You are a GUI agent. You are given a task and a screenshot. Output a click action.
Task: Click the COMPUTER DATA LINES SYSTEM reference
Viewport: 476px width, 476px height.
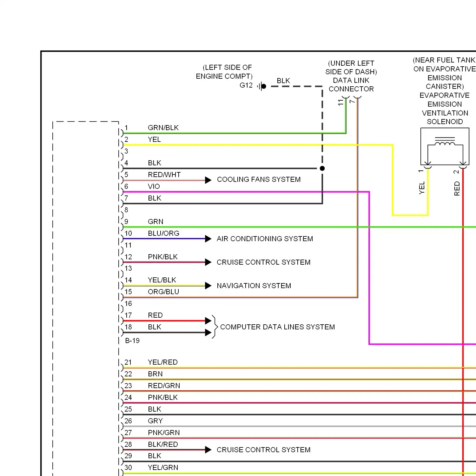click(x=277, y=327)
